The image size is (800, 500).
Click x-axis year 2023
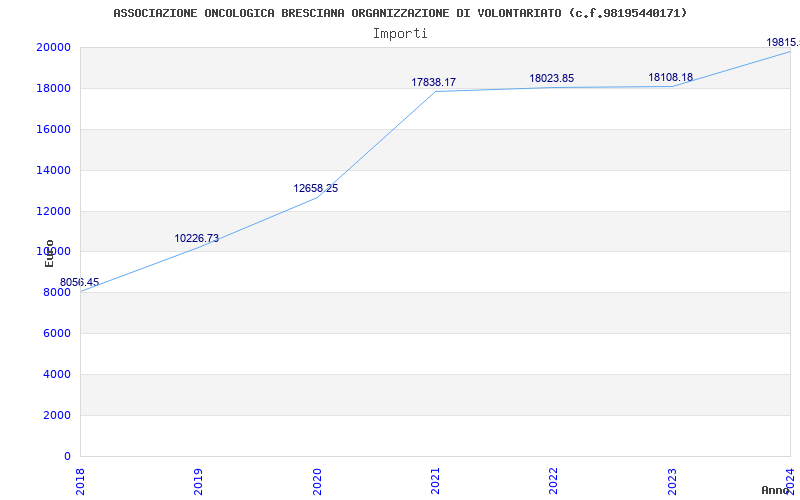(672, 481)
